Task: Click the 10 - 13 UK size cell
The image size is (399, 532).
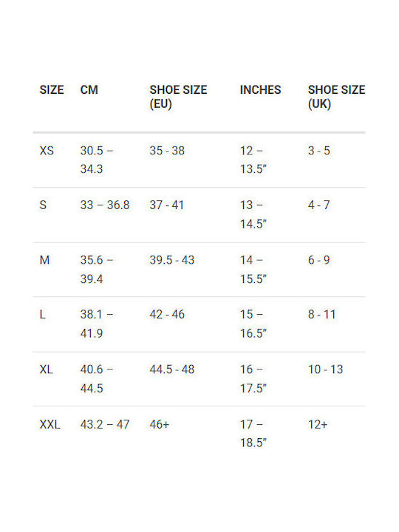Action: tap(325, 369)
